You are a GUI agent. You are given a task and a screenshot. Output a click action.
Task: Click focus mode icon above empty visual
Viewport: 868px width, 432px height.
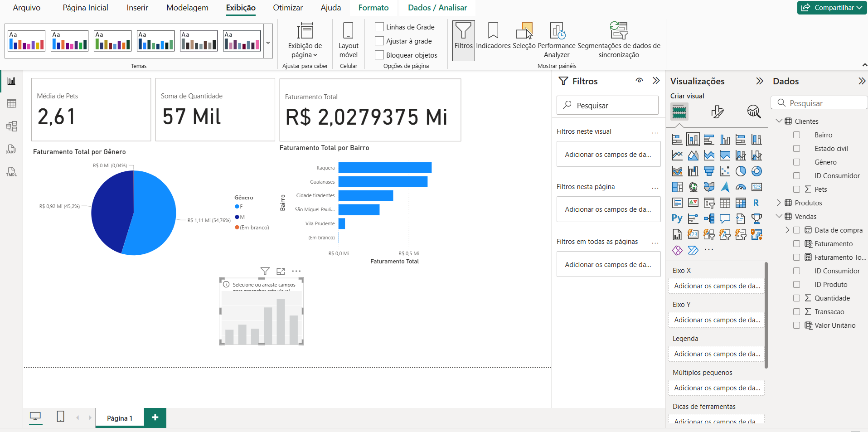coord(281,271)
